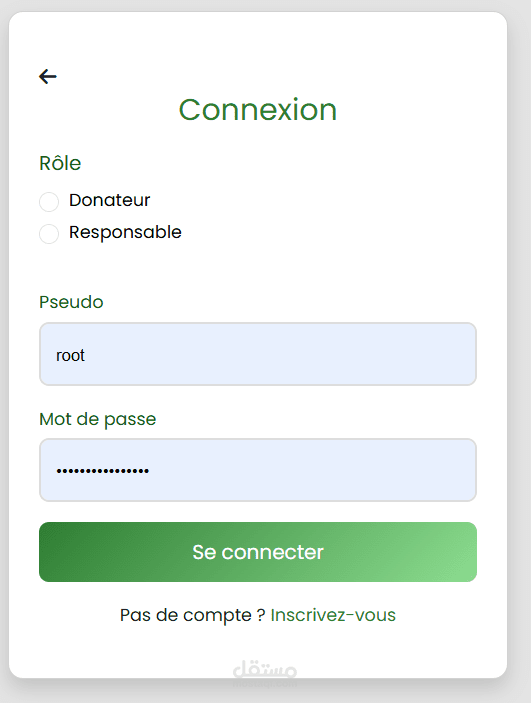The width and height of the screenshot is (531, 703).
Task: Click the Se connecter button
Action: [258, 552]
